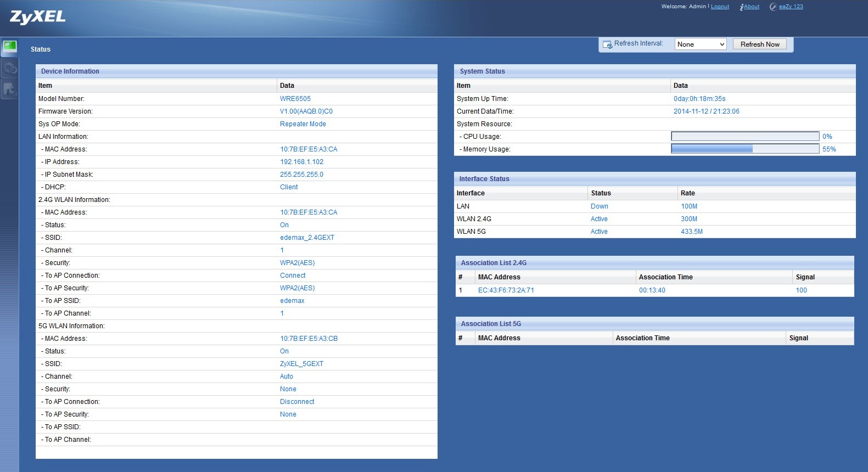Screen dimensions: 868x472
Task: Click the Refresh Interval icon
Action: tap(607, 44)
